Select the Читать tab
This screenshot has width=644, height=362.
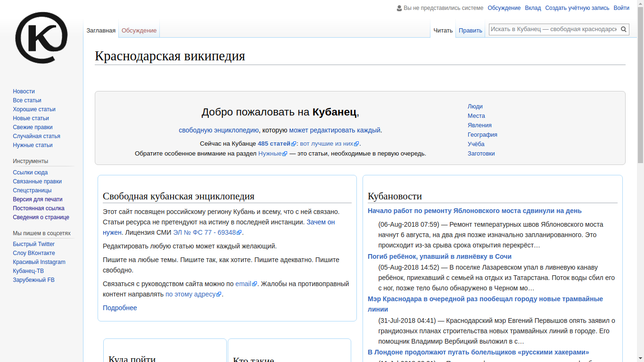tap(443, 31)
